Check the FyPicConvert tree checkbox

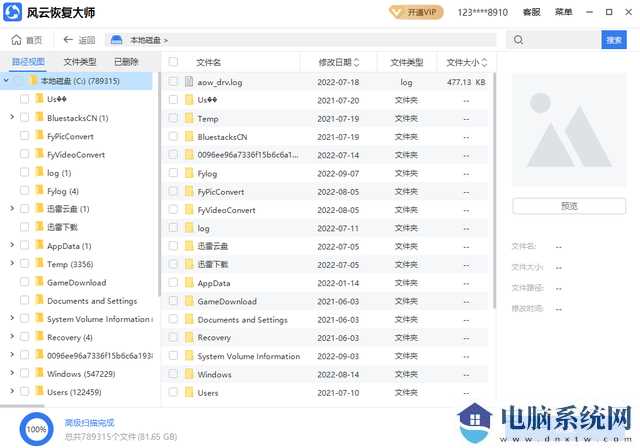coord(24,135)
